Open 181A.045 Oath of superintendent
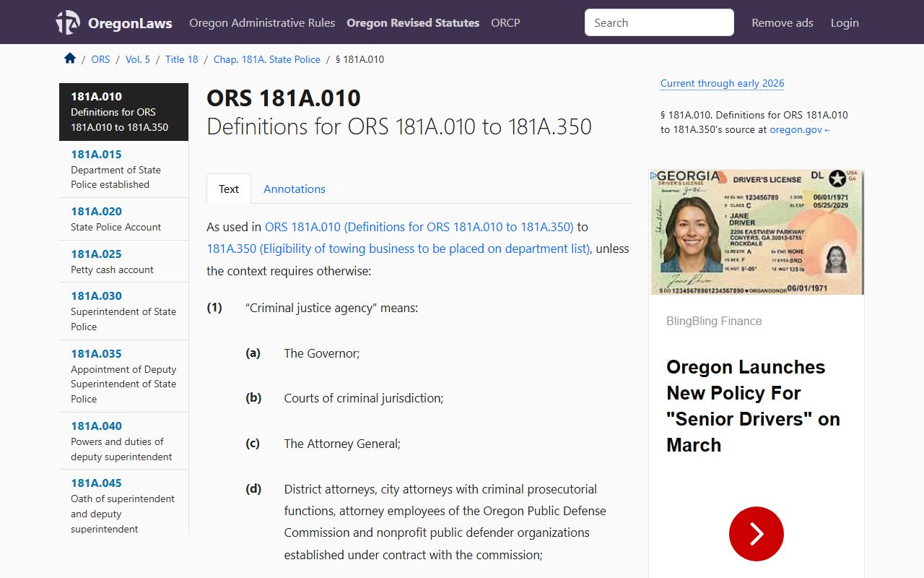Screen dimensions: 924x578 click(x=123, y=503)
